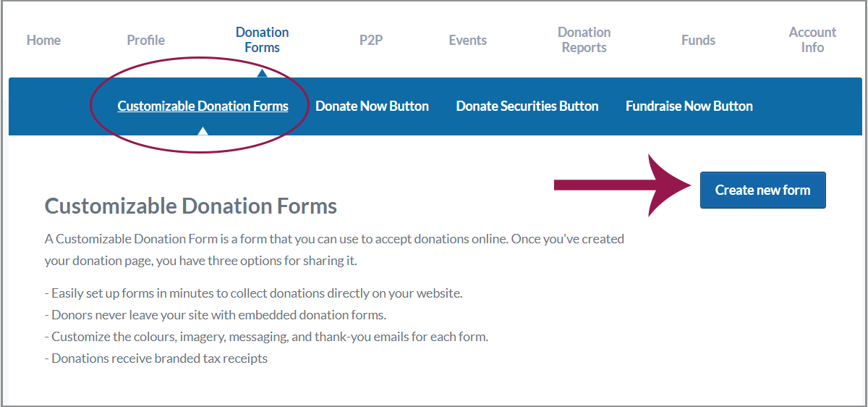Go to the Home tab
This screenshot has height=407, width=868.
(x=43, y=41)
